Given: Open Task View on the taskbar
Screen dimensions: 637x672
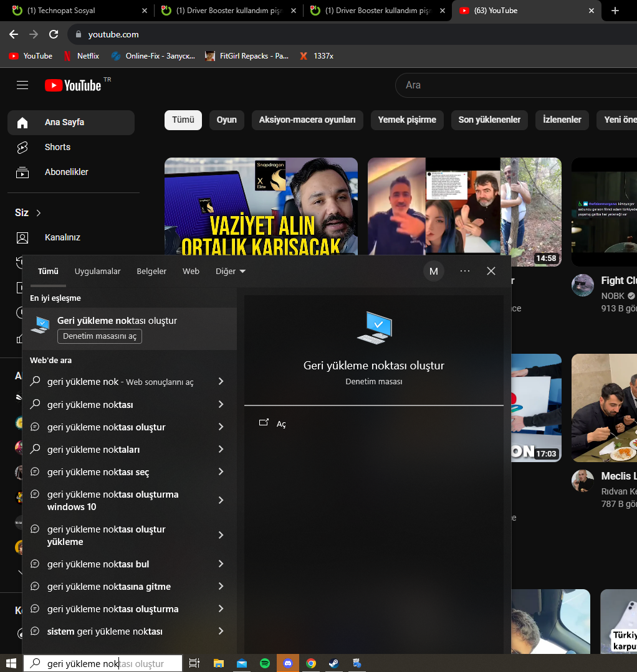Looking at the screenshot, I should (x=194, y=663).
